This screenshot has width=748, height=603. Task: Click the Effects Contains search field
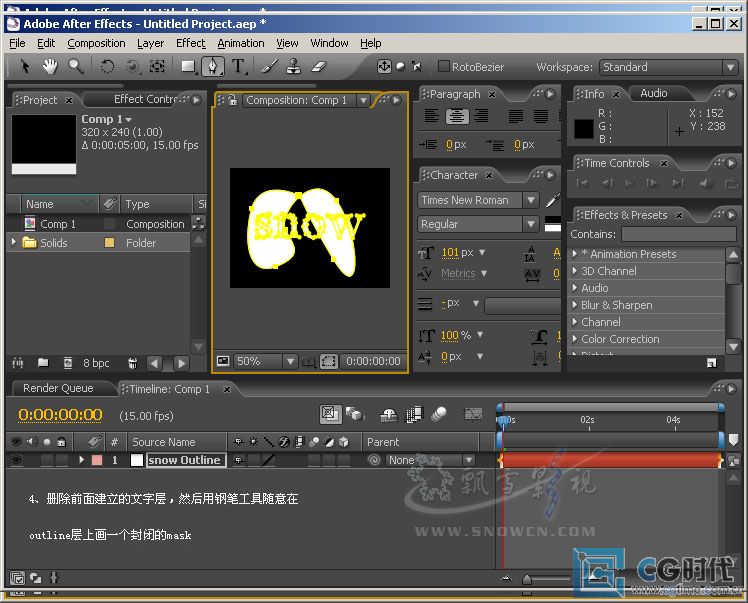pyautogui.click(x=678, y=234)
